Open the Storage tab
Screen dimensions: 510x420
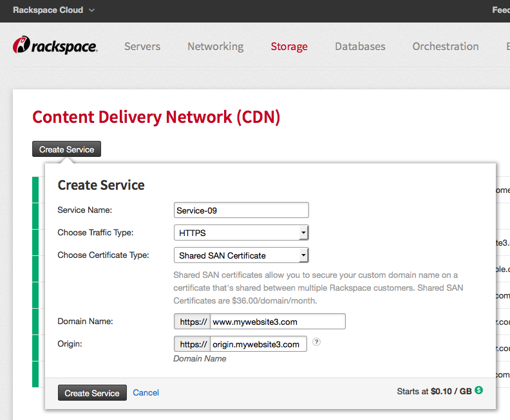[x=289, y=46]
